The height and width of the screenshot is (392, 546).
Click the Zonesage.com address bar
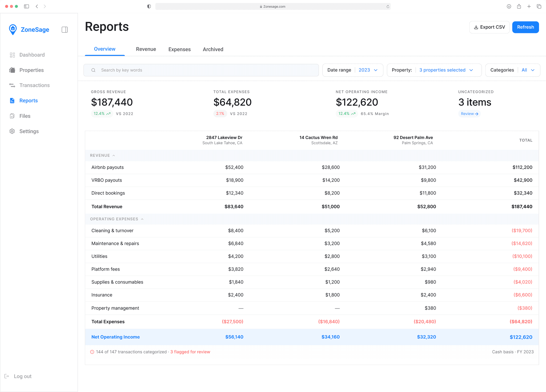[273, 6]
